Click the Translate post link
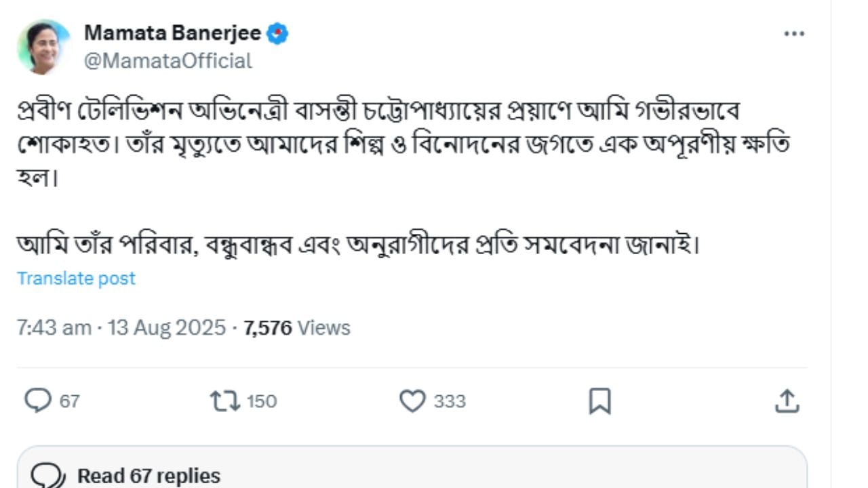868x488 pixels. point(76,278)
